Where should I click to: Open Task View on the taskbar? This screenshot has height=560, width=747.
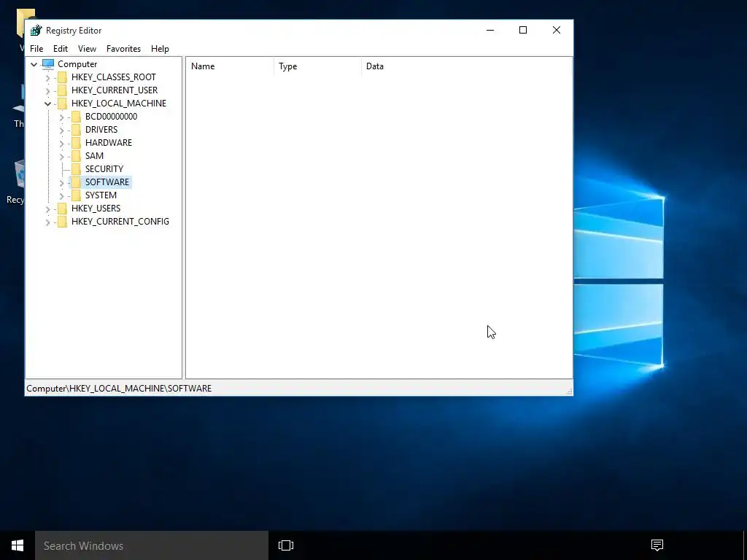(286, 545)
